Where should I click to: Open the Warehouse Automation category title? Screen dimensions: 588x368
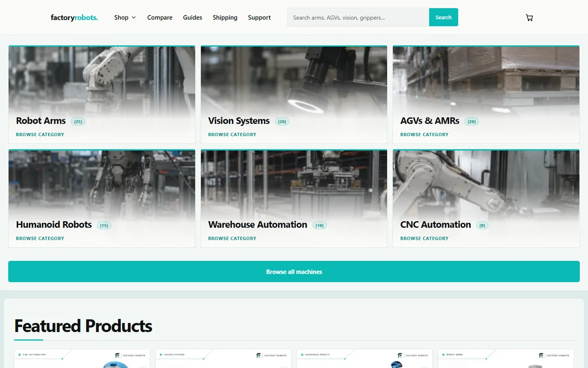tap(258, 225)
